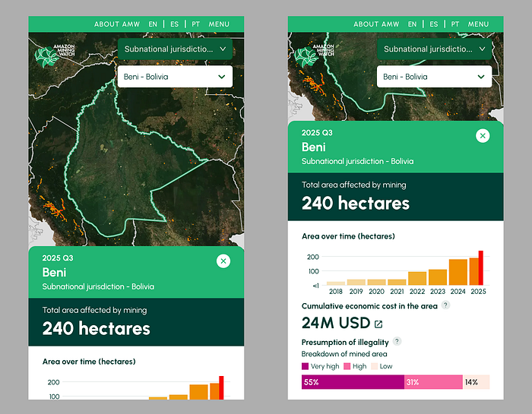Screen dimensions: 532x414
Task: Click the Amazon Mining Watch logo in right mockup
Action: click(314, 55)
